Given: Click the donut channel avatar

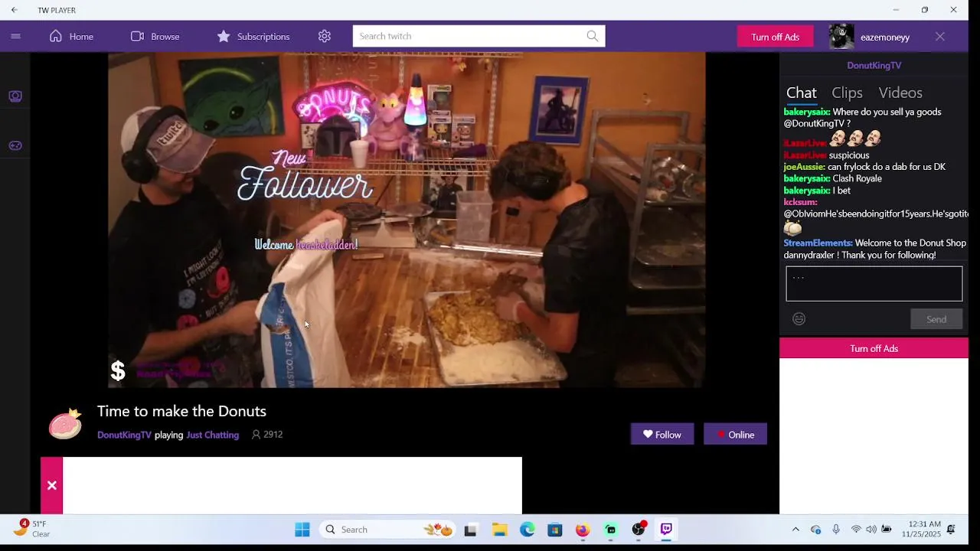Looking at the screenshot, I should pyautogui.click(x=65, y=424).
